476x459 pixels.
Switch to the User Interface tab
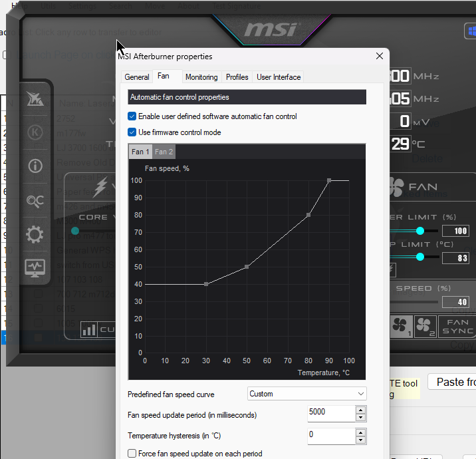tap(279, 77)
